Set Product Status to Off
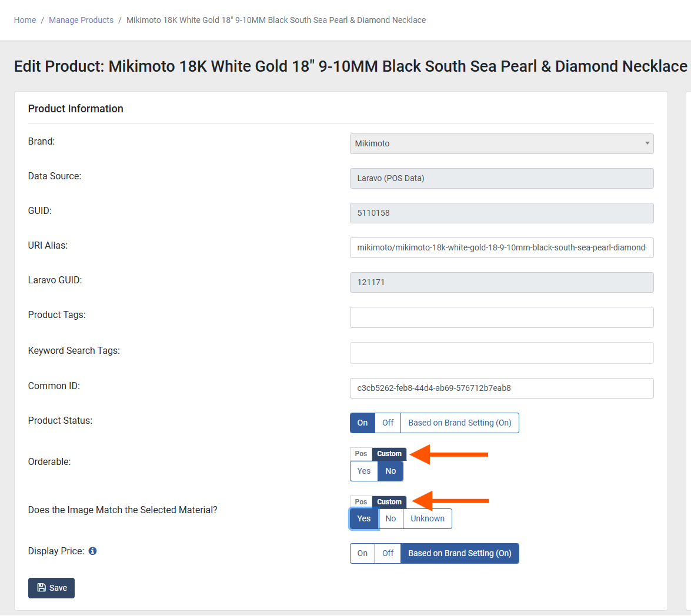691x616 pixels. 388,423
